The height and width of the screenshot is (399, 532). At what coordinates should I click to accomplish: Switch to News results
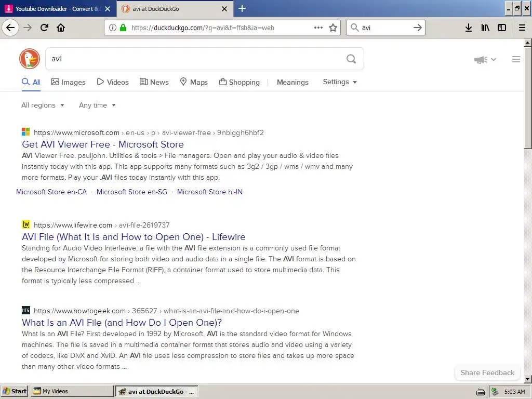(x=154, y=82)
